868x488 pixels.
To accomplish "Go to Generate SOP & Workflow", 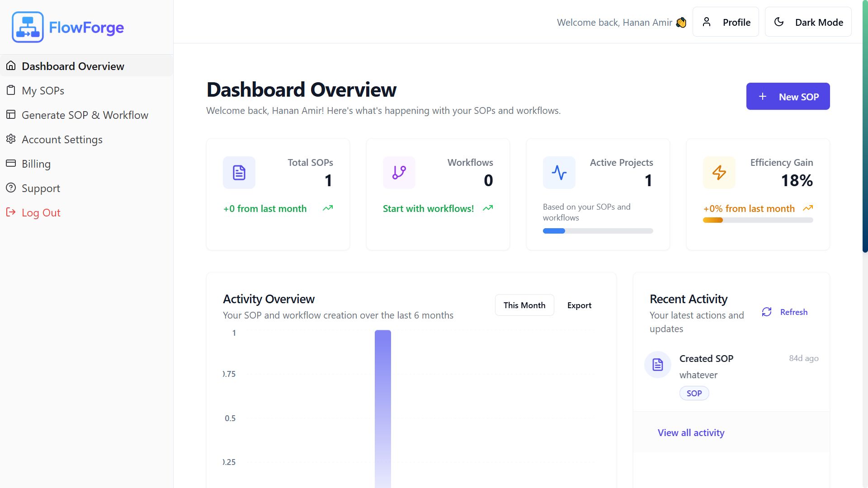I will click(x=85, y=115).
